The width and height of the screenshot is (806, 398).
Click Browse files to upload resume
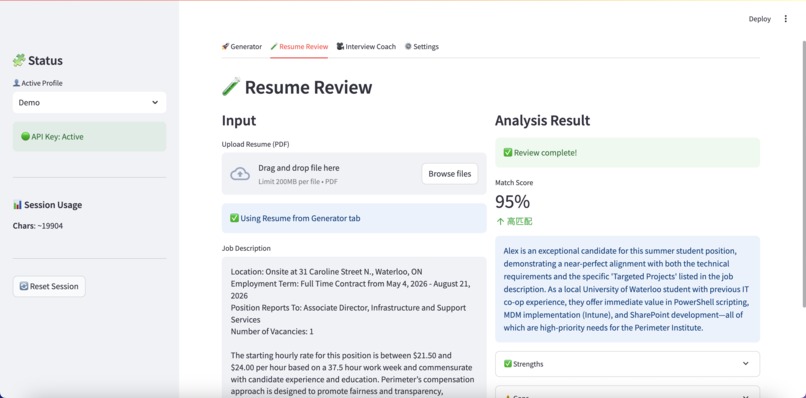[450, 174]
